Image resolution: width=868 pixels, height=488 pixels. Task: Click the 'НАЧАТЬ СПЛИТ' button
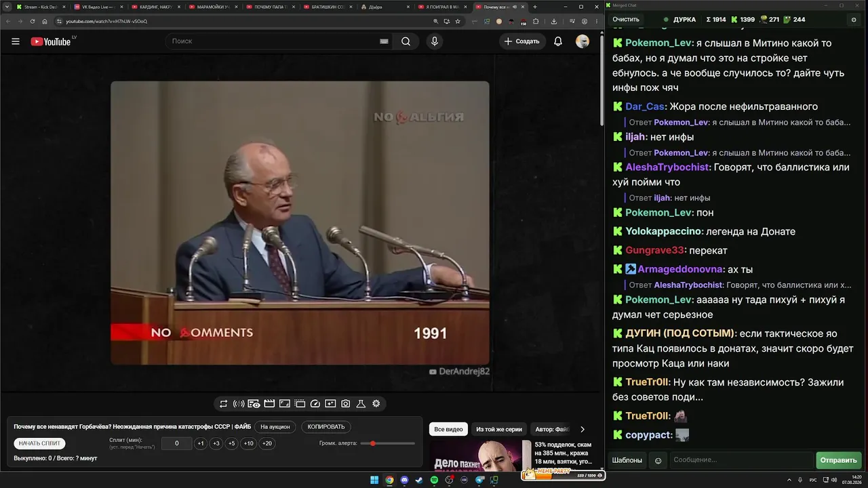pyautogui.click(x=40, y=443)
